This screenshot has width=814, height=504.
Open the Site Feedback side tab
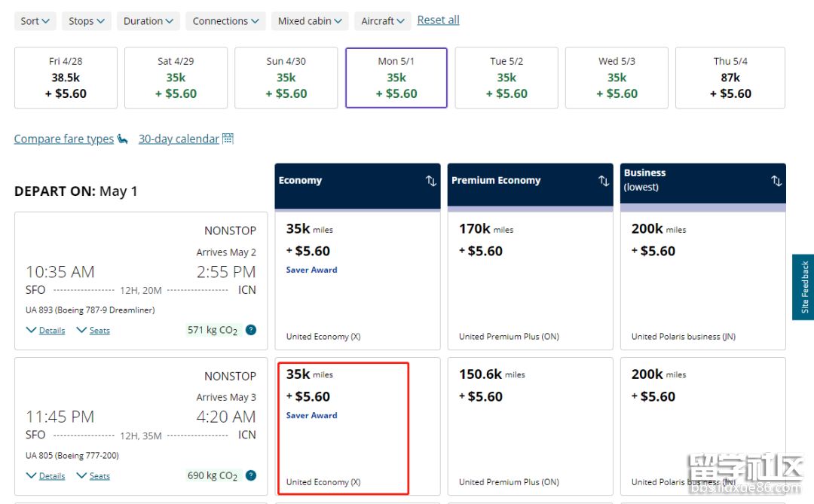point(803,287)
